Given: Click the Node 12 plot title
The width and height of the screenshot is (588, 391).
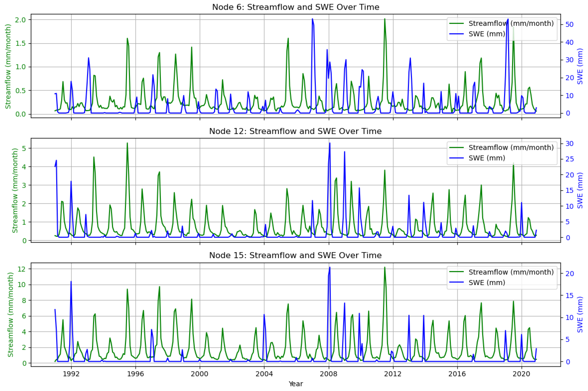Looking at the screenshot, I should coord(295,131).
